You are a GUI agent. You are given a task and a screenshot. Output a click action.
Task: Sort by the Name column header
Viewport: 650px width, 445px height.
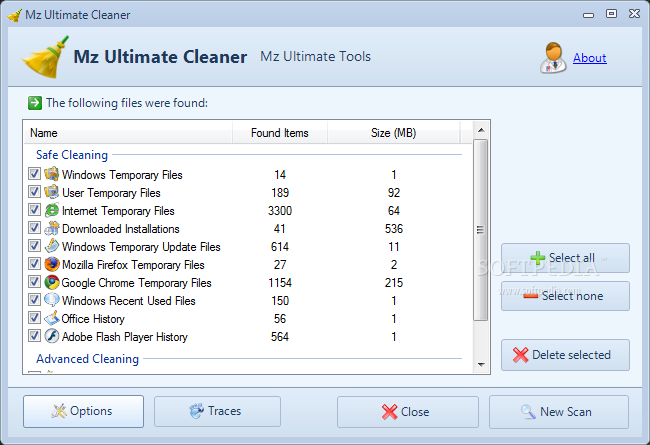pos(128,133)
